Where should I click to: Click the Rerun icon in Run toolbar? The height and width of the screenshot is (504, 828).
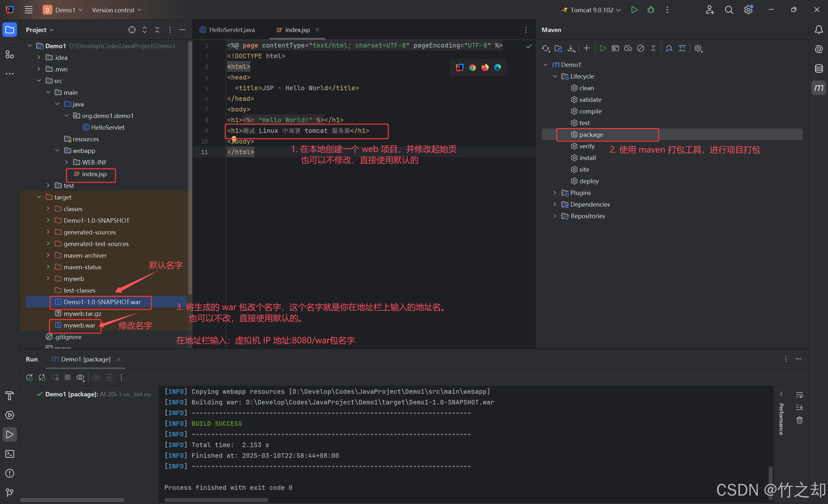tap(29, 377)
